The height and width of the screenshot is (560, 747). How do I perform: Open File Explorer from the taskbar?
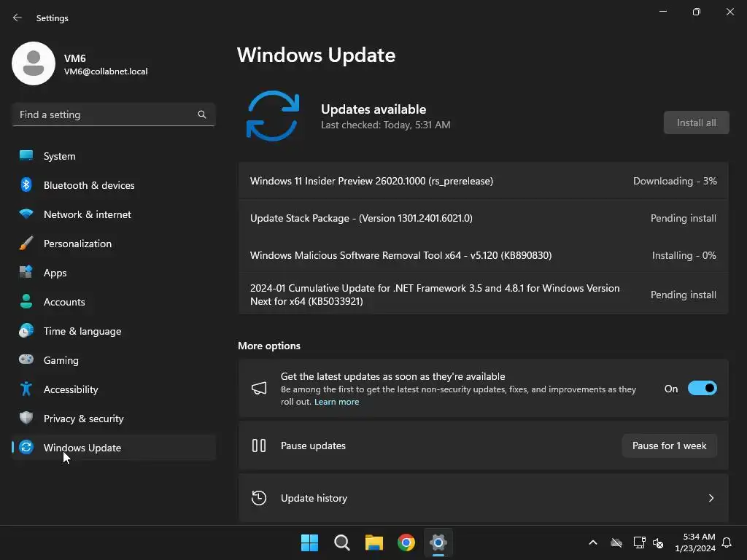374,542
